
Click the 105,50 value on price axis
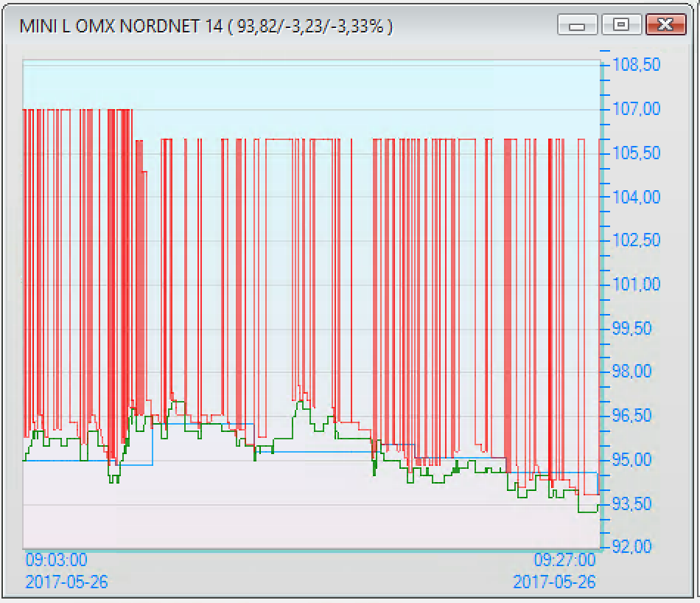point(637,153)
